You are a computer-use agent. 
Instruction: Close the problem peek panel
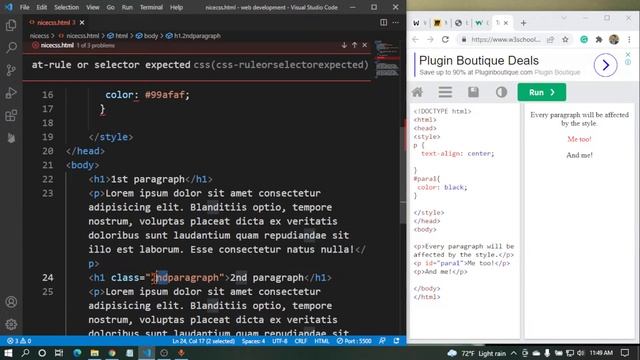coord(364,45)
